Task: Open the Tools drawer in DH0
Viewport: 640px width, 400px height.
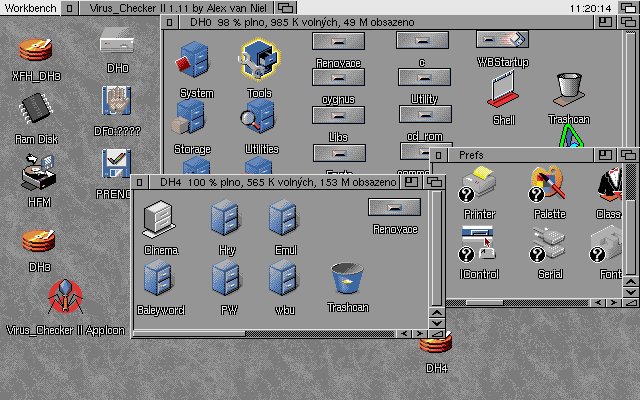Action: point(258,64)
